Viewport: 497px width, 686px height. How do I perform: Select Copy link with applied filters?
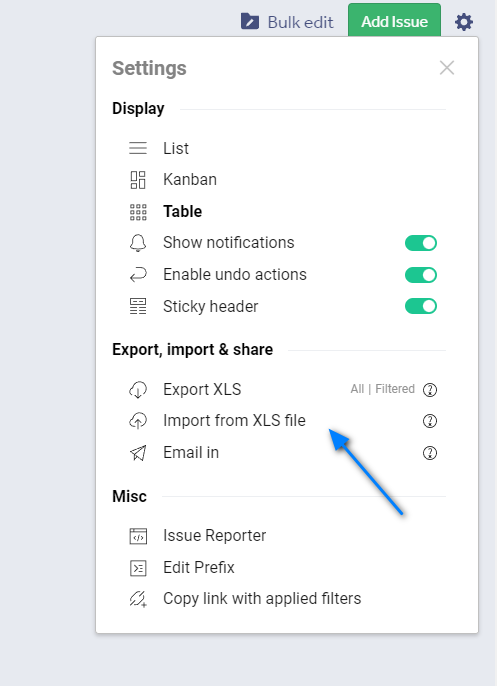(x=262, y=598)
